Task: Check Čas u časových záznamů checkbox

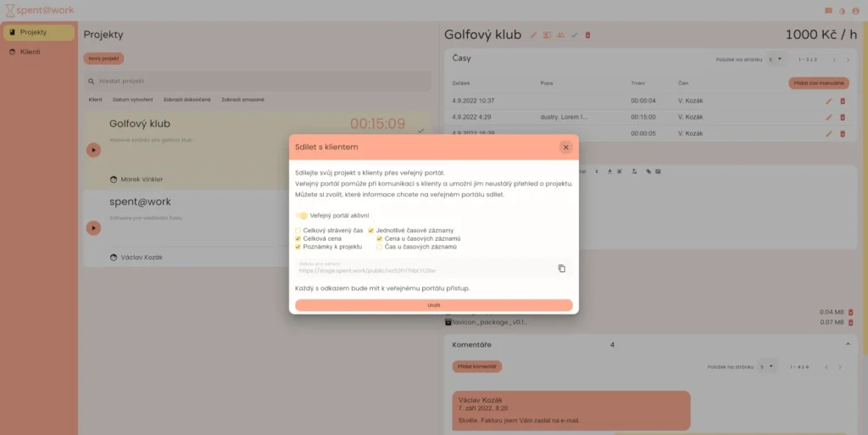Action: [x=379, y=247]
